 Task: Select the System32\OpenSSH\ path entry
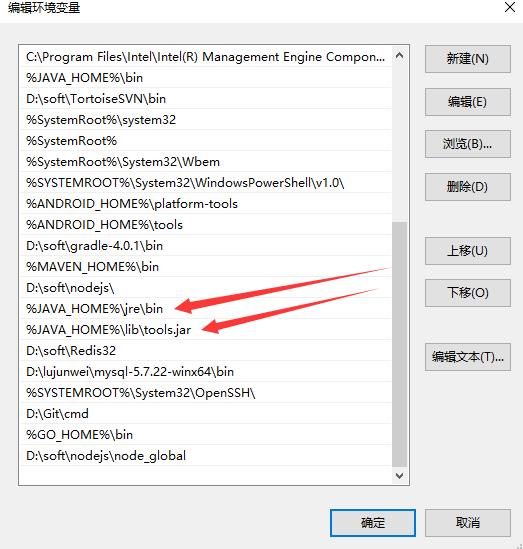pyautogui.click(x=205, y=392)
